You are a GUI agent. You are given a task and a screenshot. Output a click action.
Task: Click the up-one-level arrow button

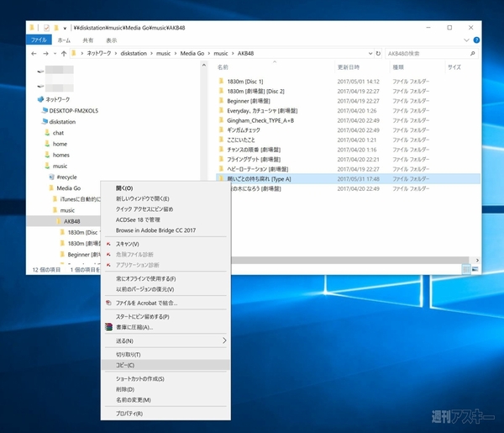coord(64,53)
